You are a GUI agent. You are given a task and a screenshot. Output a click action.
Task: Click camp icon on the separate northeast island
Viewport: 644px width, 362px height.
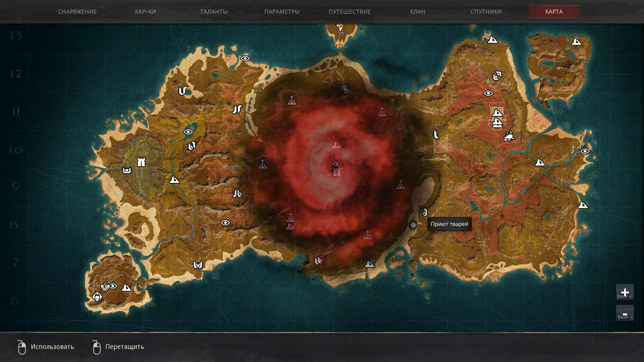tap(577, 41)
